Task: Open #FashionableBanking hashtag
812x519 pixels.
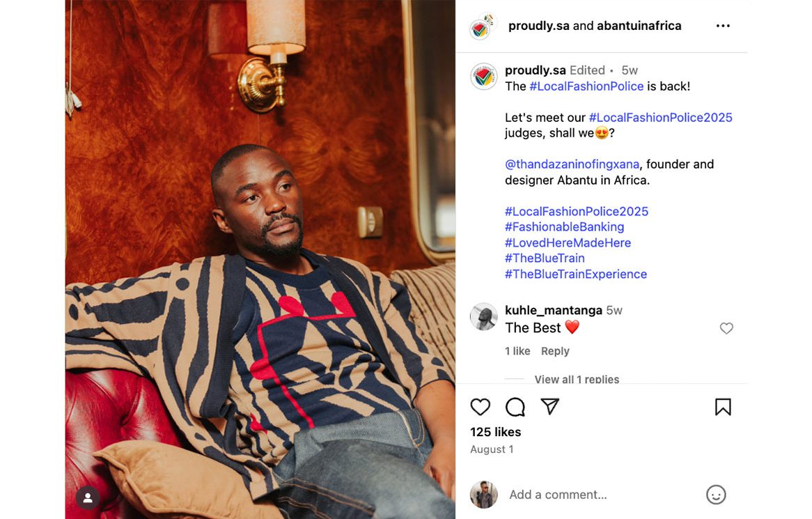Action: pos(565,227)
